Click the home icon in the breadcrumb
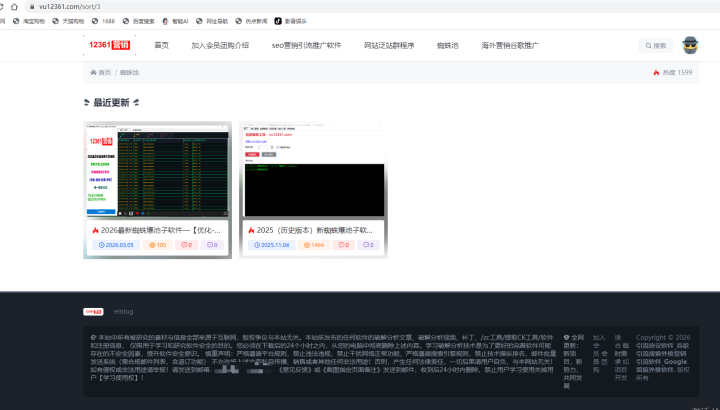Image resolution: width=720 pixels, height=410 pixels. 94,73
